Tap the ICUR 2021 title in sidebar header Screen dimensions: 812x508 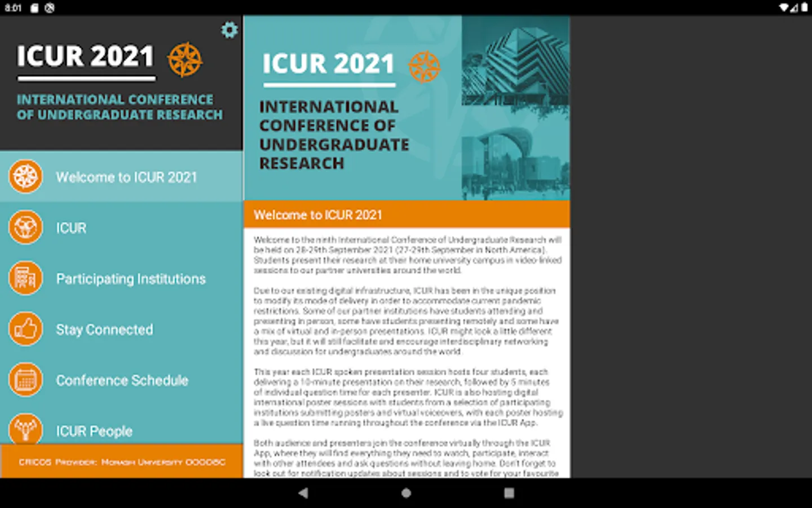pyautogui.click(x=86, y=56)
